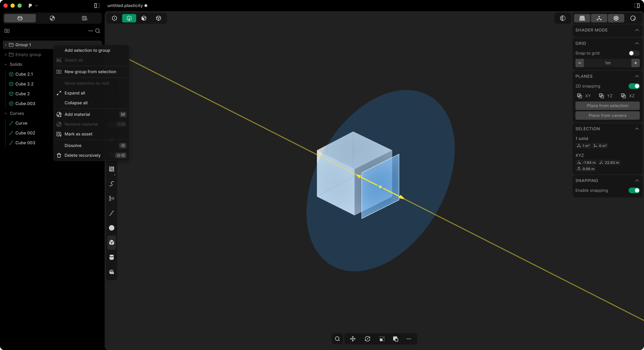This screenshot has width=644, height=350.
Task: Decrease grid size with minus button
Action: (x=580, y=63)
